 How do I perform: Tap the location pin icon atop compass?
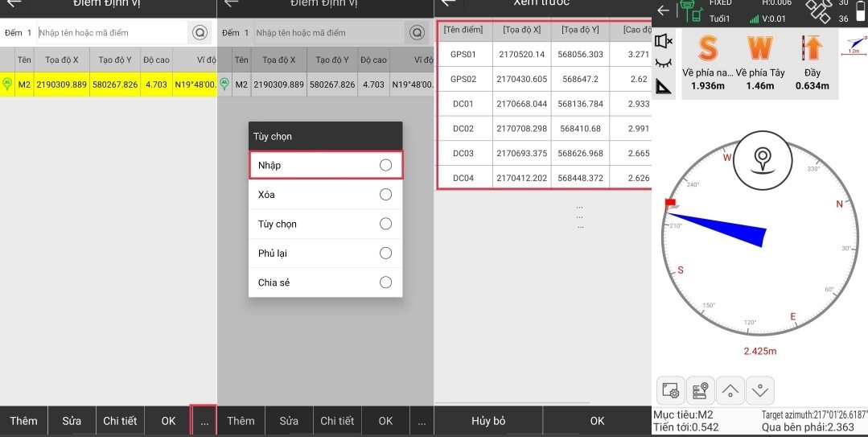[x=760, y=159]
